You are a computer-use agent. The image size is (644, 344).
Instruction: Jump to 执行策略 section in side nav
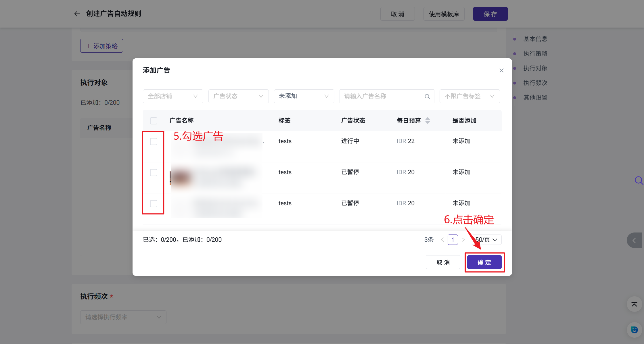535,53
